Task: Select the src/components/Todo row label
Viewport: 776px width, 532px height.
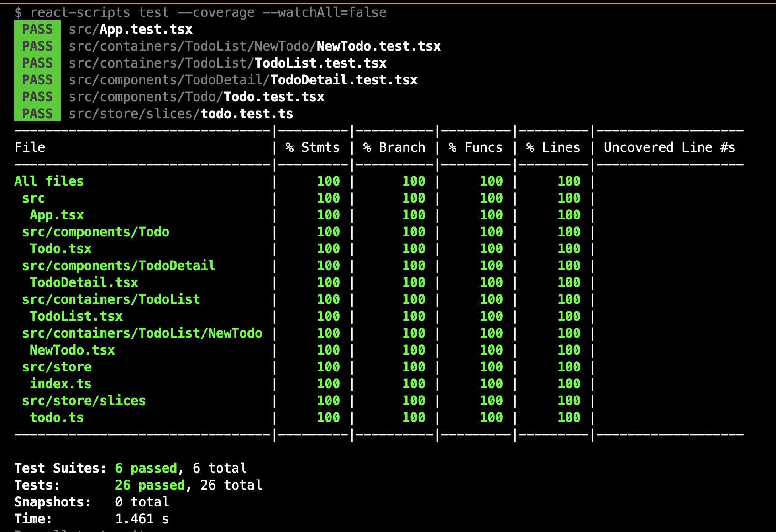Action: pos(95,232)
